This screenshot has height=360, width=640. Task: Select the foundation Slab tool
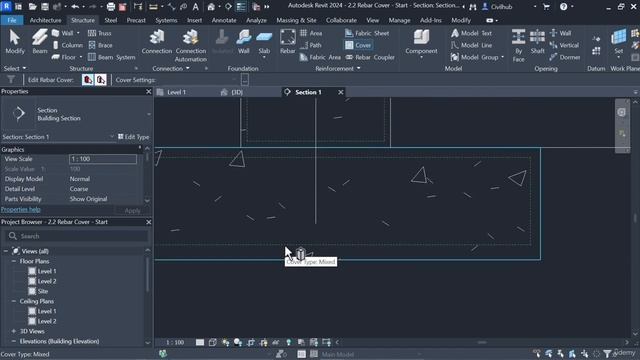(264, 42)
